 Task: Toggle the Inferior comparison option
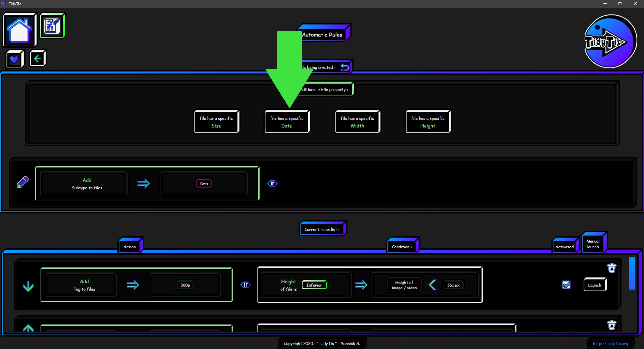pos(314,285)
